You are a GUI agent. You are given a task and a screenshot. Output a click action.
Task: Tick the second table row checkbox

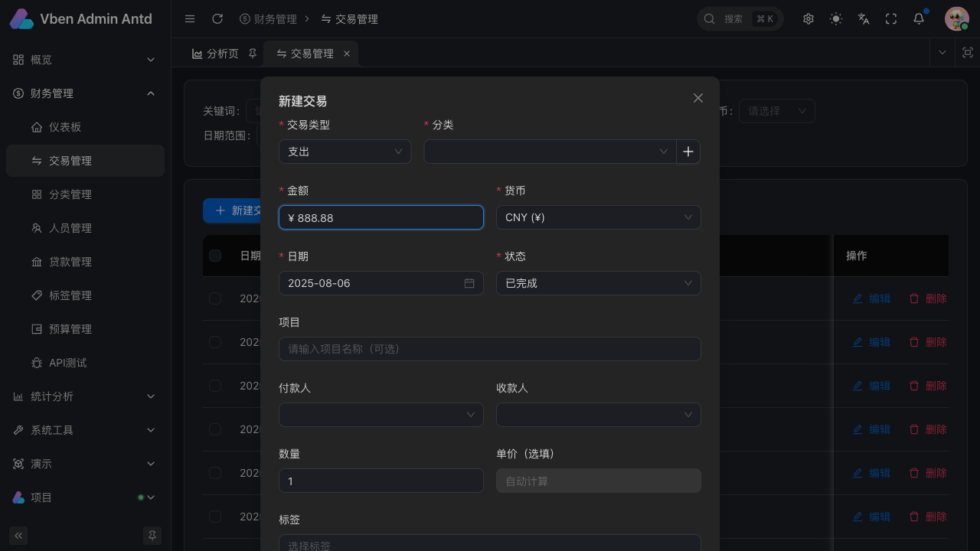pos(215,342)
